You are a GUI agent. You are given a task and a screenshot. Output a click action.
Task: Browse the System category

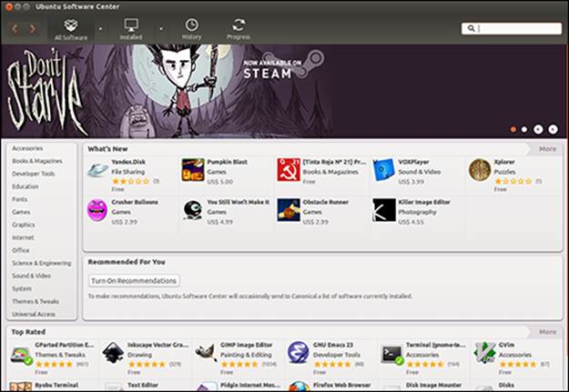tap(22, 288)
